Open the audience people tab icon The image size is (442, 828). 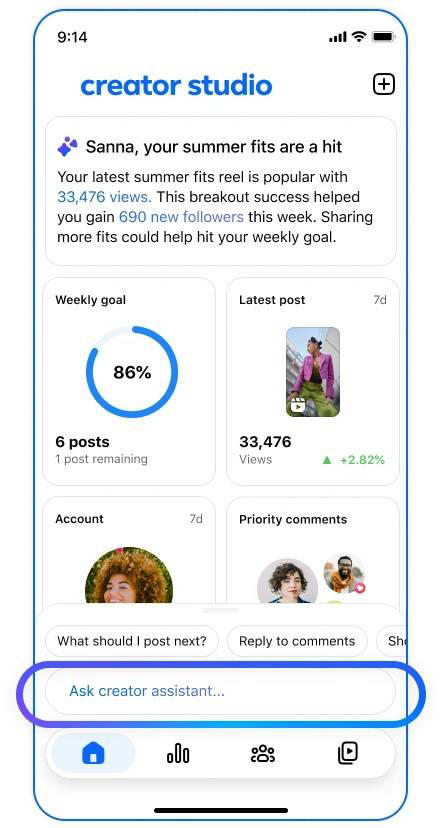pyautogui.click(x=262, y=753)
